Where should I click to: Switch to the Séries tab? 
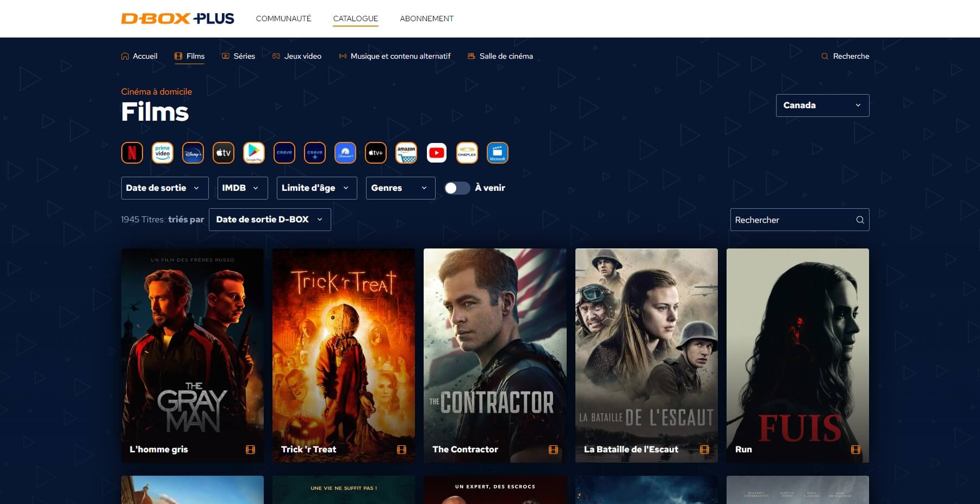[x=238, y=56]
